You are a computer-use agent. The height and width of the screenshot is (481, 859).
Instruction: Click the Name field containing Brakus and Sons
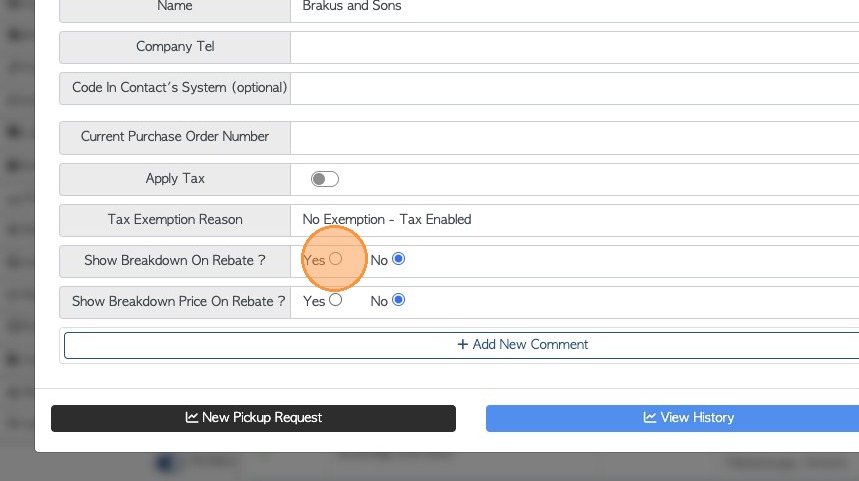(x=575, y=6)
